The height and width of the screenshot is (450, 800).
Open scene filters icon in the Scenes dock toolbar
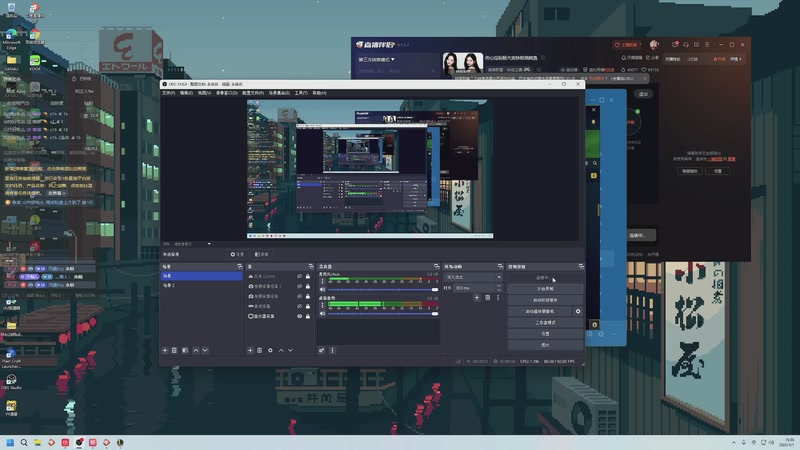coord(185,351)
